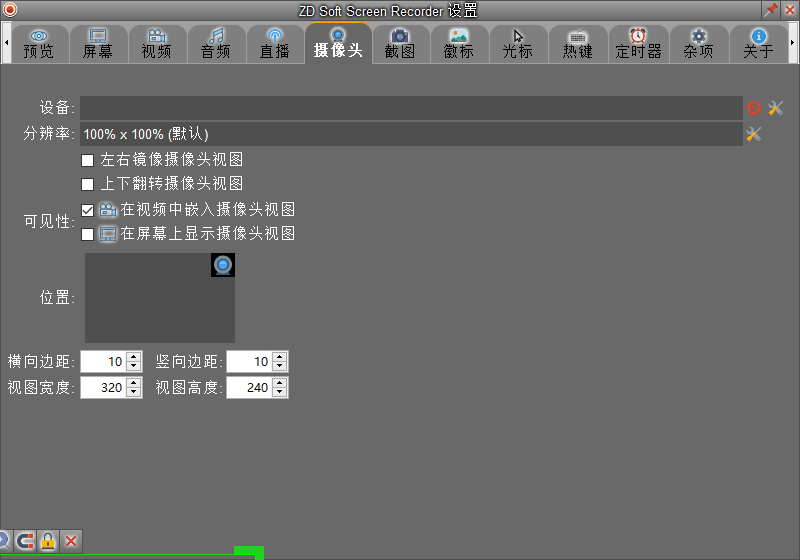Increase 横向边距 with the up arrow
The width and height of the screenshot is (800, 560).
click(x=134, y=357)
